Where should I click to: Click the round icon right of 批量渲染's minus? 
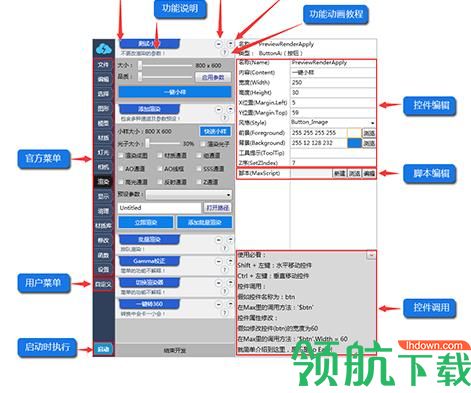[231, 240]
